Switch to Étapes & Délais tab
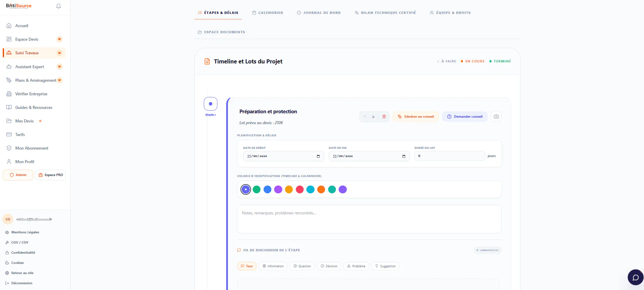Image resolution: width=644 pixels, height=290 pixels. tap(218, 13)
